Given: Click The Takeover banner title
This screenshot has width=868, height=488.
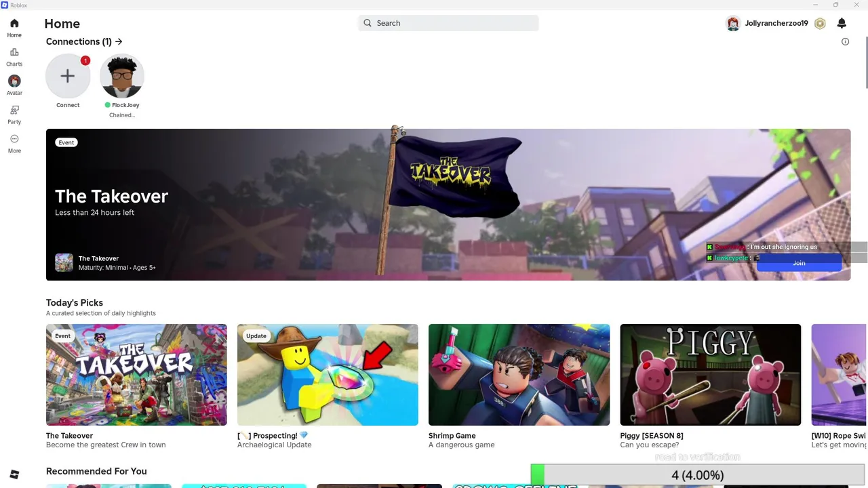Looking at the screenshot, I should [111, 196].
